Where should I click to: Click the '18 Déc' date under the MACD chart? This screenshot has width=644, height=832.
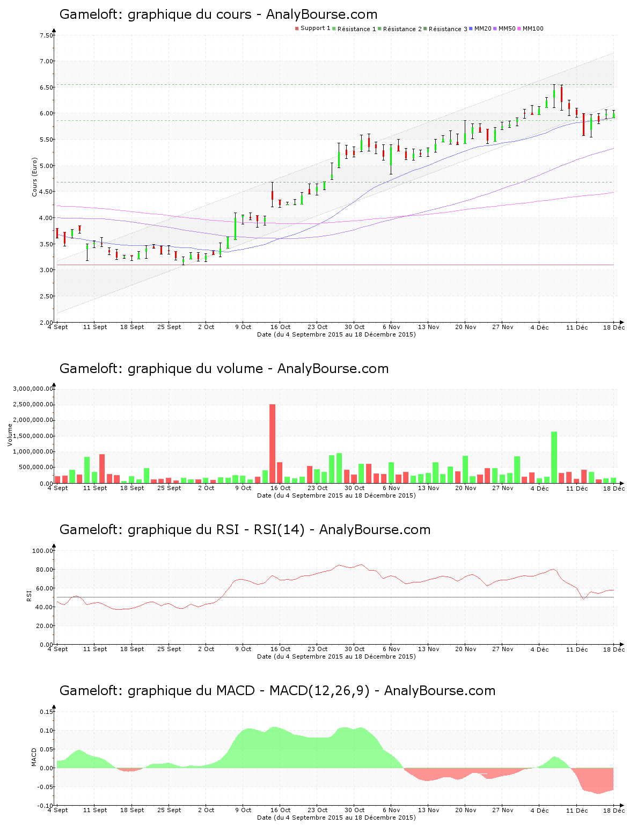click(x=614, y=810)
